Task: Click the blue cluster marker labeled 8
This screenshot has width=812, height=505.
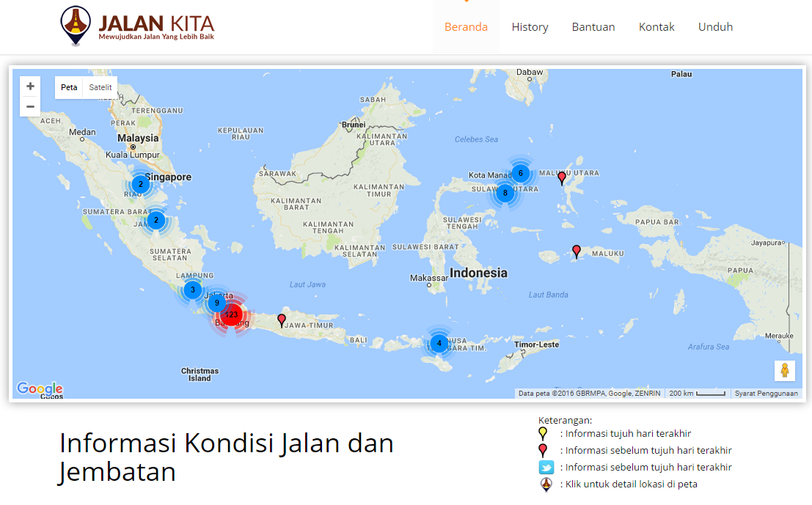Action: click(x=505, y=193)
